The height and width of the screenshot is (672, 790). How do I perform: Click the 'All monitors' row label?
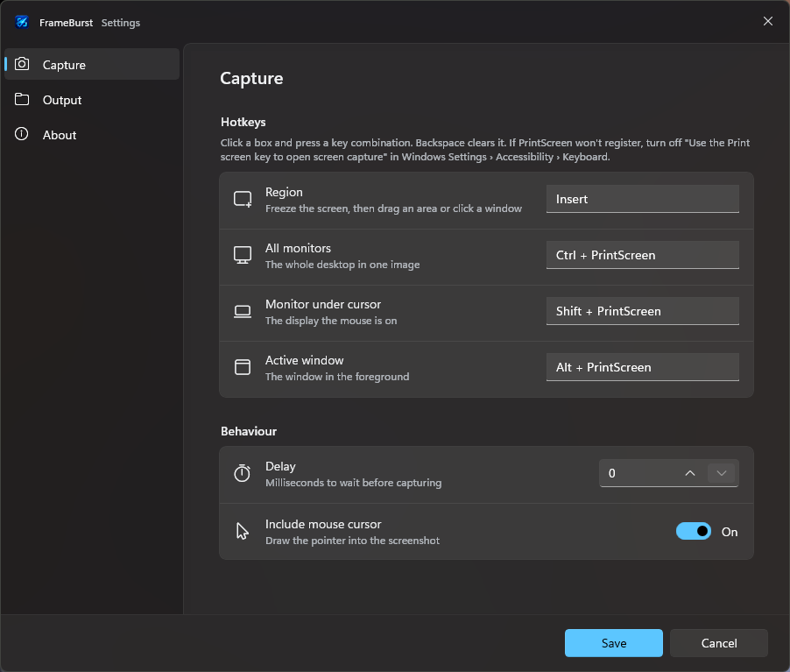pyautogui.click(x=298, y=248)
